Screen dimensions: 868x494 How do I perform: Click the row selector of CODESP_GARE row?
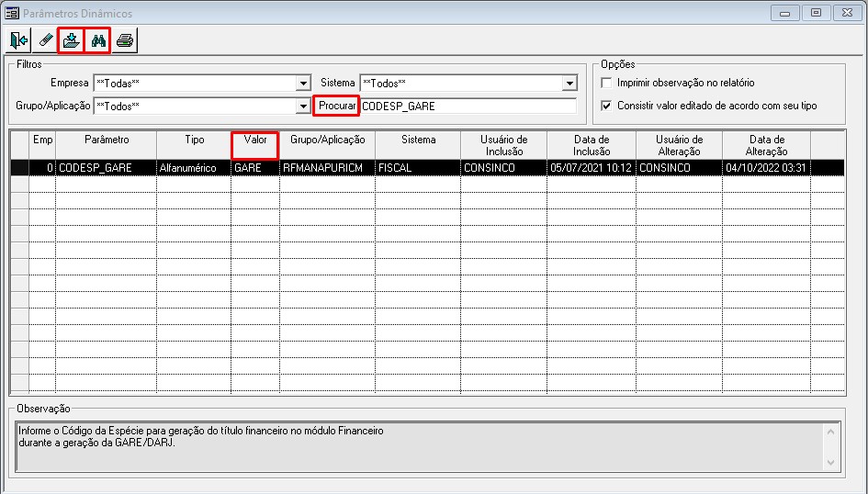20,168
